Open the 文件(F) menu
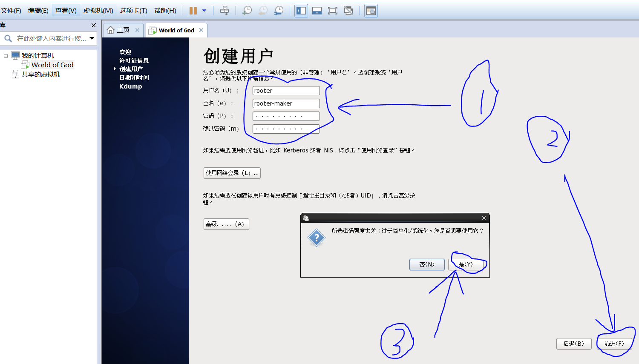The width and height of the screenshot is (639, 364). 11,11
